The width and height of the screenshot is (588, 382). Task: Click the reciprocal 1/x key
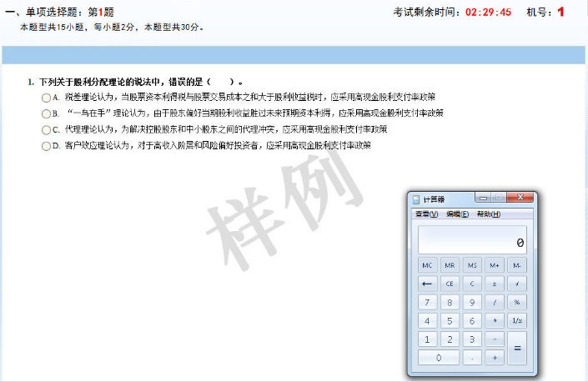point(517,321)
